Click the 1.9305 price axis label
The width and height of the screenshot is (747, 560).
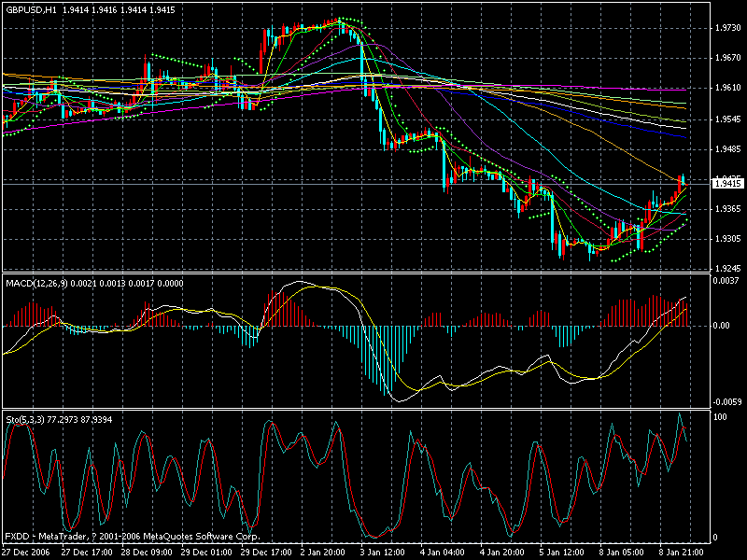tap(726, 238)
